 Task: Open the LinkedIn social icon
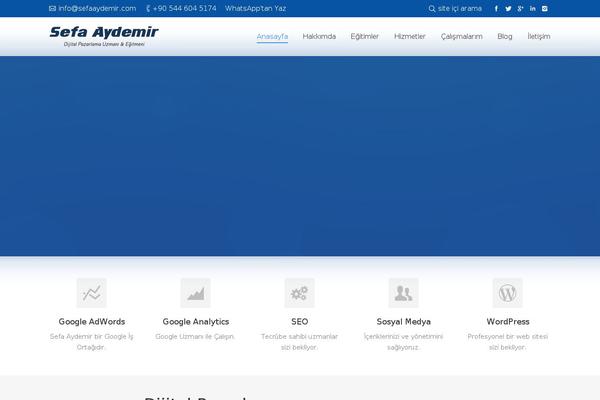pos(533,8)
